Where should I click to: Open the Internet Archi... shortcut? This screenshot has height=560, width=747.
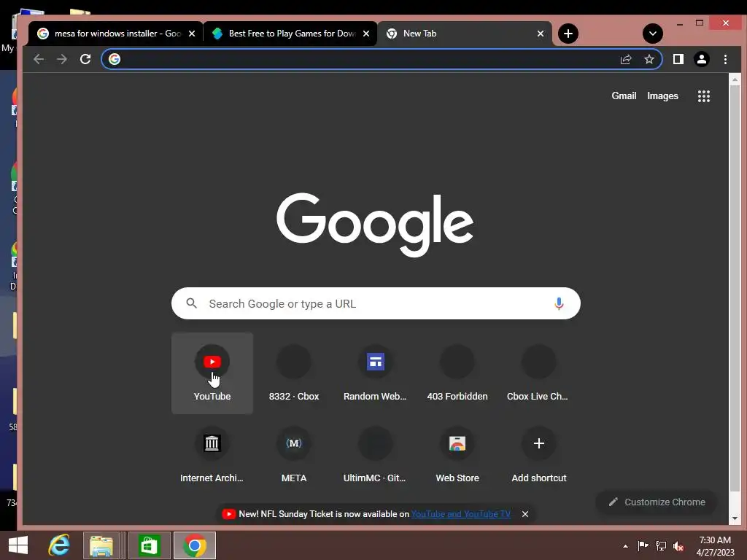[x=212, y=455]
